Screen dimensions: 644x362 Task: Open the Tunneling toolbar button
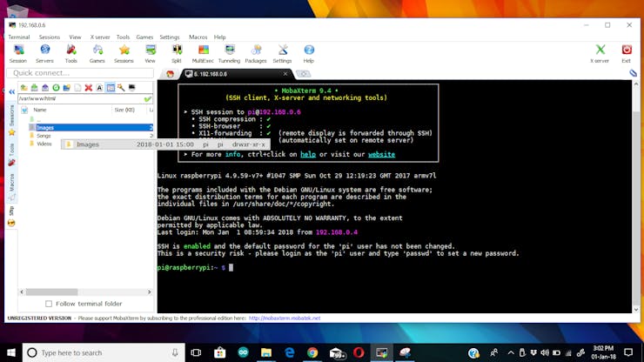(229, 54)
